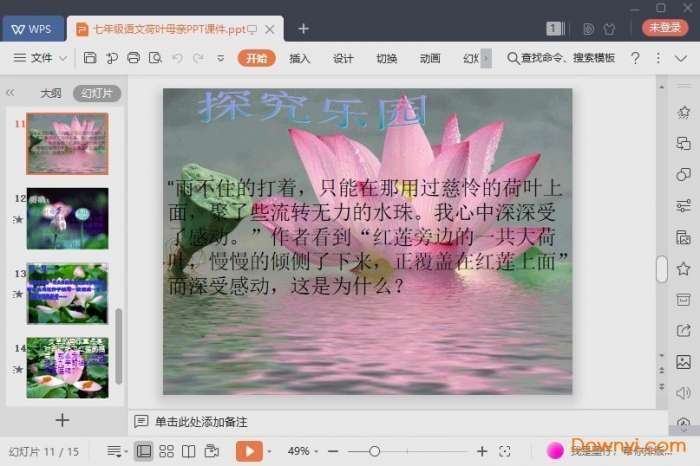Switch to the 动画 ribbon tab
The image size is (700, 466).
tap(430, 58)
